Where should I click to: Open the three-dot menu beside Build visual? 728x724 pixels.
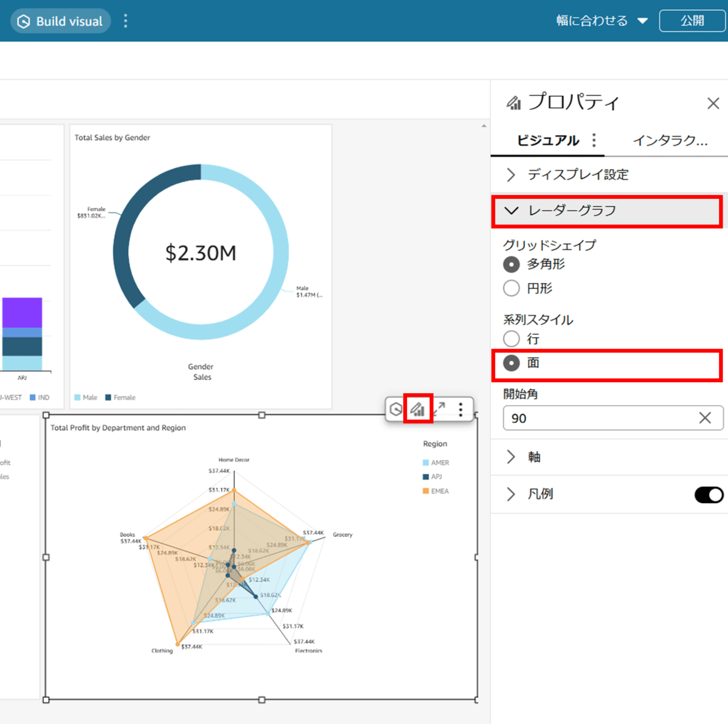pyautogui.click(x=126, y=21)
